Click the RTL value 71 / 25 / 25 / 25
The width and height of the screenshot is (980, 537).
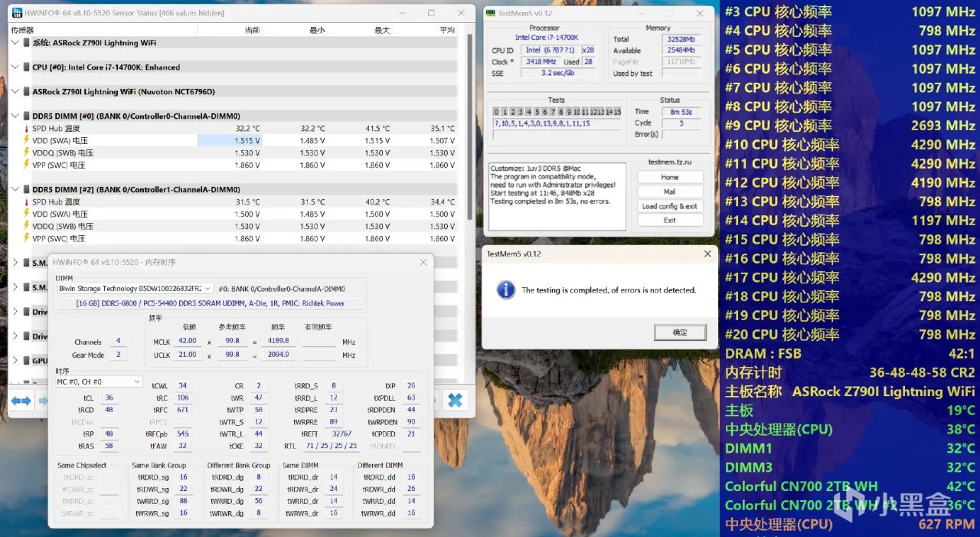pyautogui.click(x=331, y=446)
